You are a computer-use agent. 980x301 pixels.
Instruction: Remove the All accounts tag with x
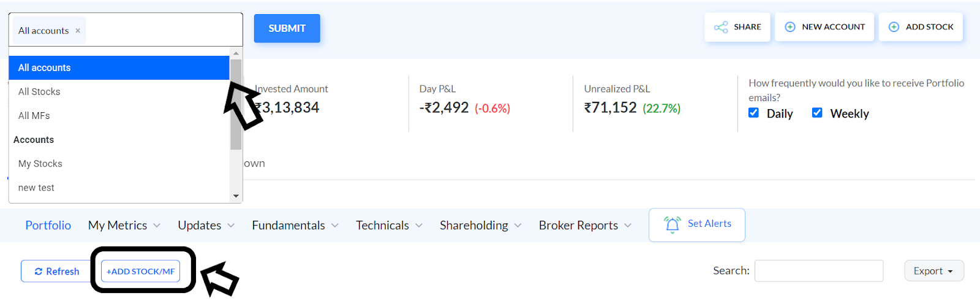(78, 31)
